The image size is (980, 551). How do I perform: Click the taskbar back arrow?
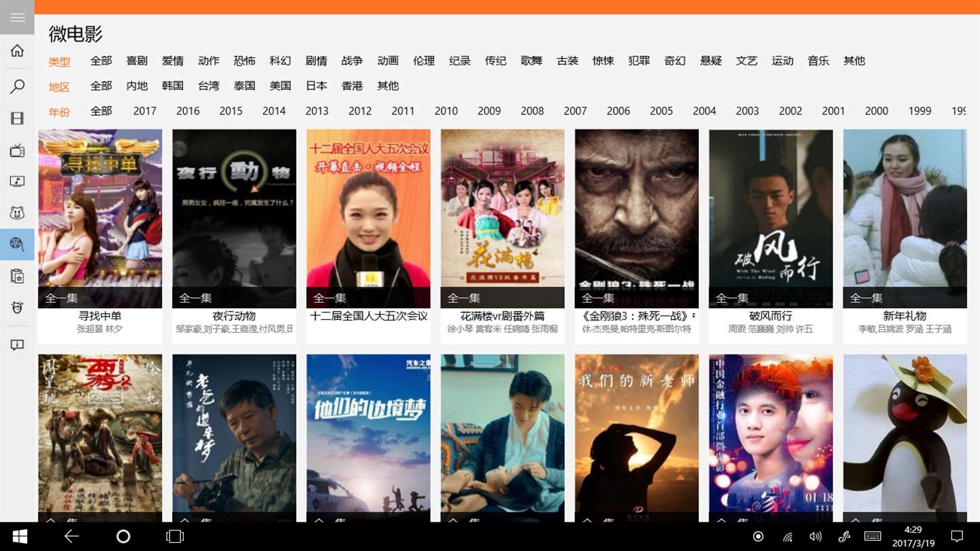[x=71, y=537]
